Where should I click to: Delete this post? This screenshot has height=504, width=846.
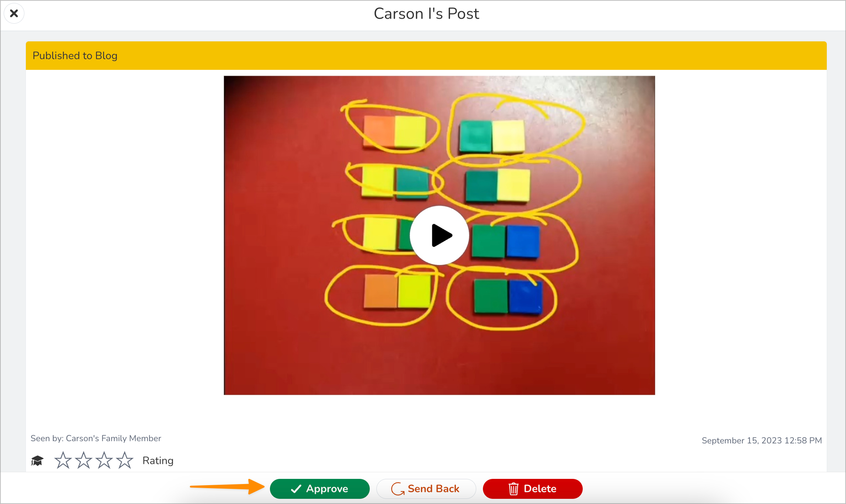pyautogui.click(x=532, y=489)
